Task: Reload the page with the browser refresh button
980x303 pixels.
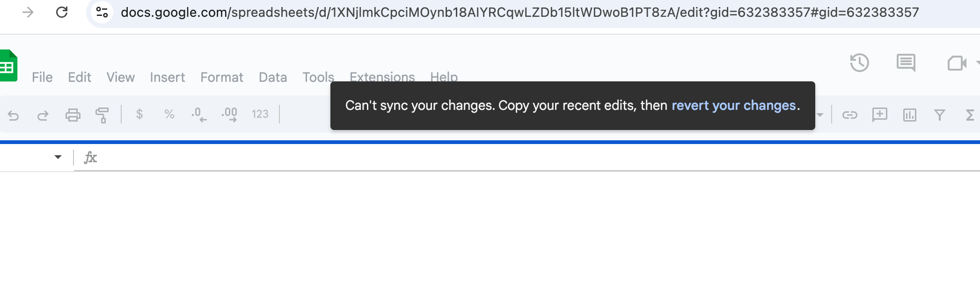Action: 62,12
